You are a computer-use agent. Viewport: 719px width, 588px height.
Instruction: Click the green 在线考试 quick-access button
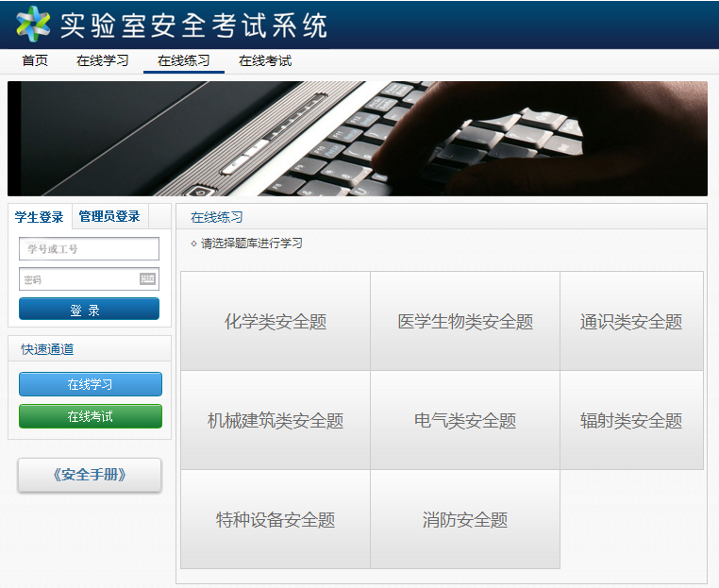coord(91,416)
